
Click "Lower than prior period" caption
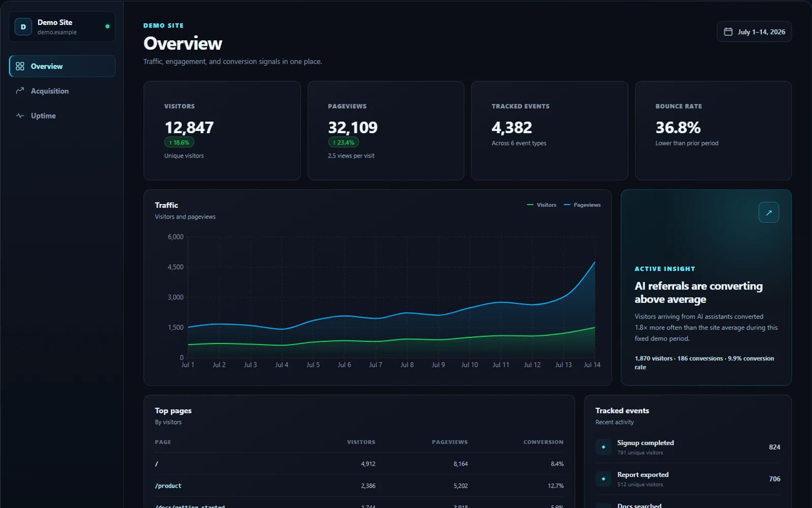(687, 143)
